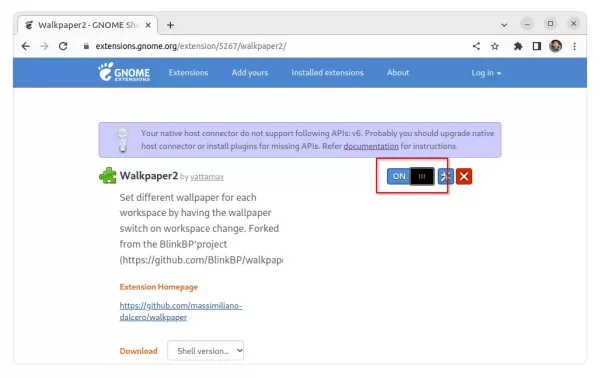Open the Add yours nav item
Viewport: 600px width, 379px height.
[249, 72]
